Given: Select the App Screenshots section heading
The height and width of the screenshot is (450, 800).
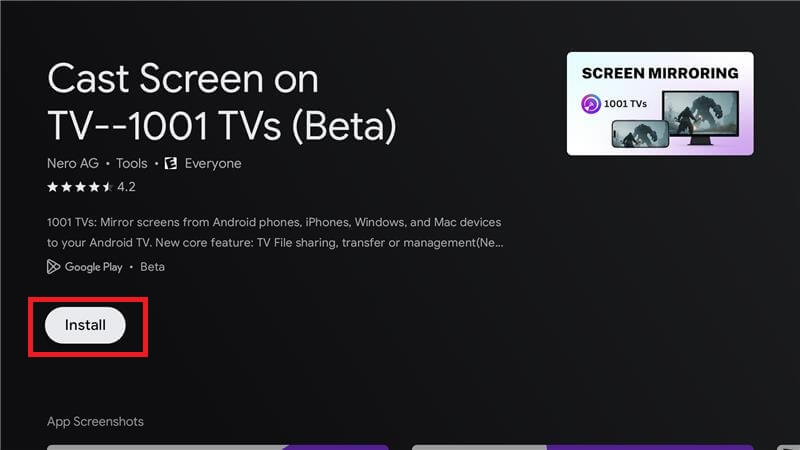Looking at the screenshot, I should (95, 421).
